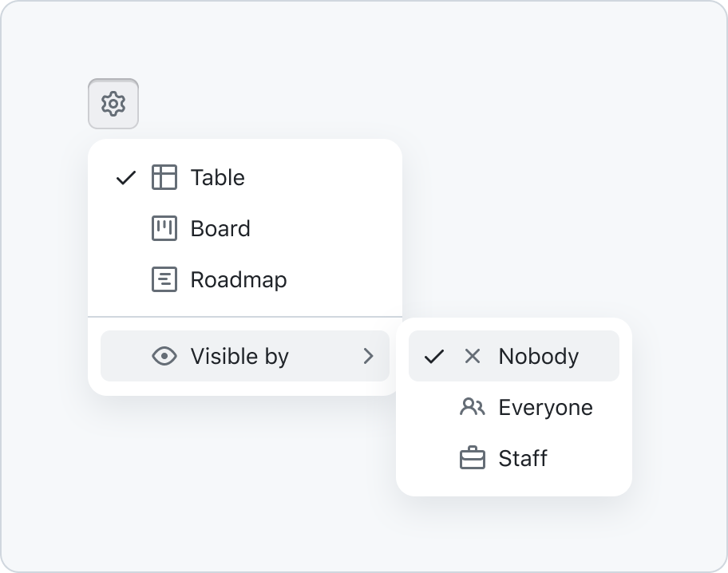Viewport: 728px width, 573px height.
Task: Switch to the Board view
Action: (245, 228)
